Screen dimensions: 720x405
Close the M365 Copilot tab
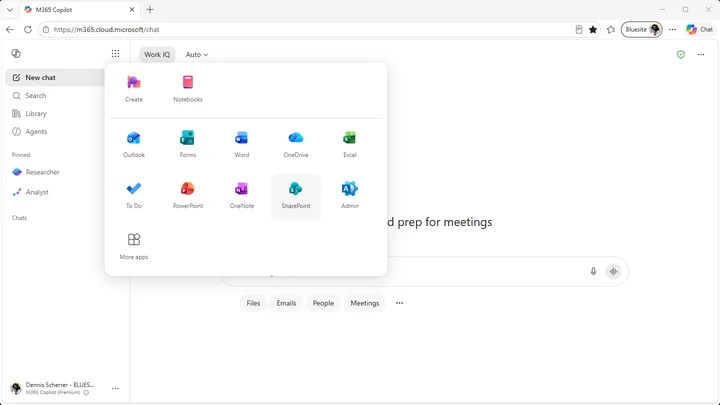point(132,10)
